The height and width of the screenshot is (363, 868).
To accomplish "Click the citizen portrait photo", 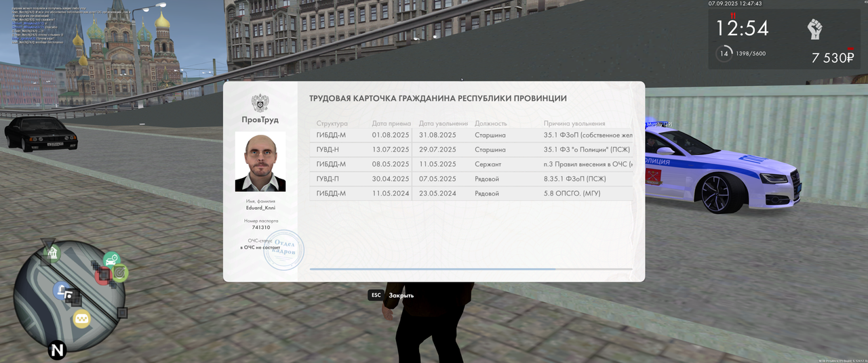I will coord(260,161).
